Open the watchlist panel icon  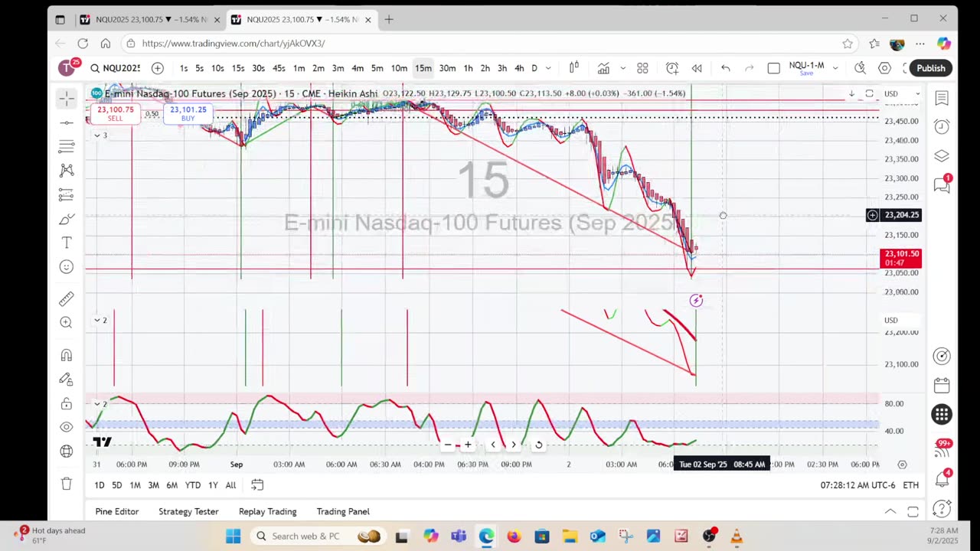coord(942,98)
